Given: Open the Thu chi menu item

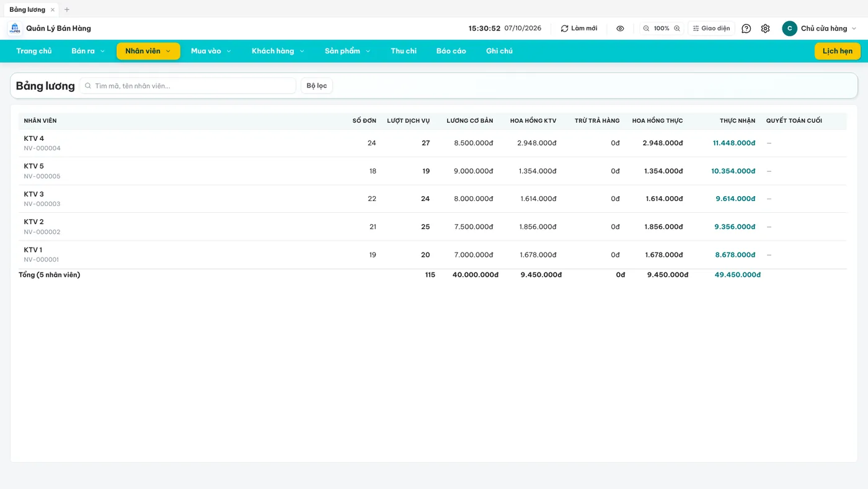Looking at the screenshot, I should tap(404, 51).
